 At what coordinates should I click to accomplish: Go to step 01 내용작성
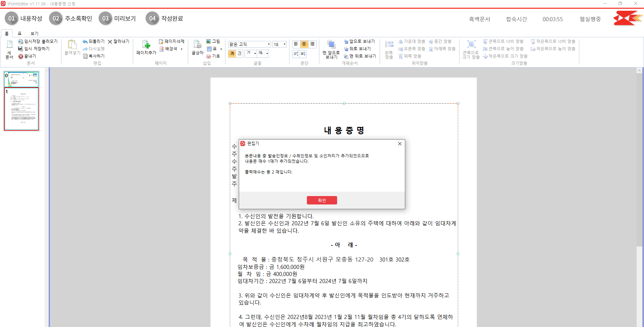(x=23, y=18)
